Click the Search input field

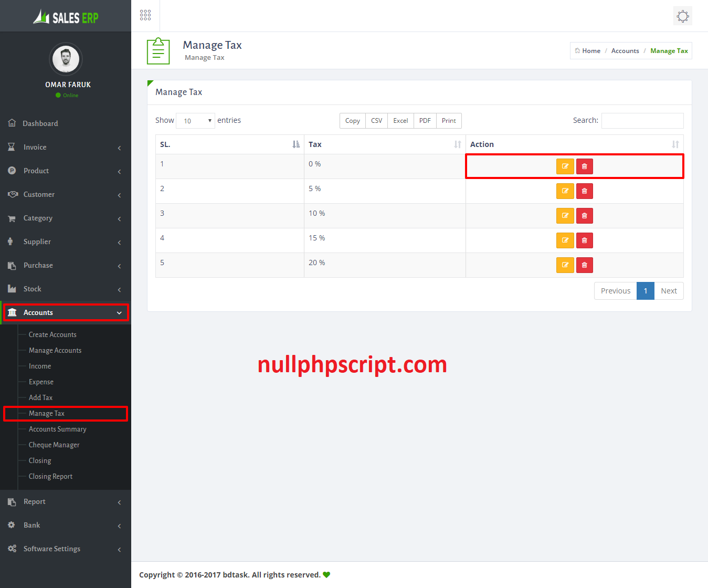pyautogui.click(x=642, y=121)
